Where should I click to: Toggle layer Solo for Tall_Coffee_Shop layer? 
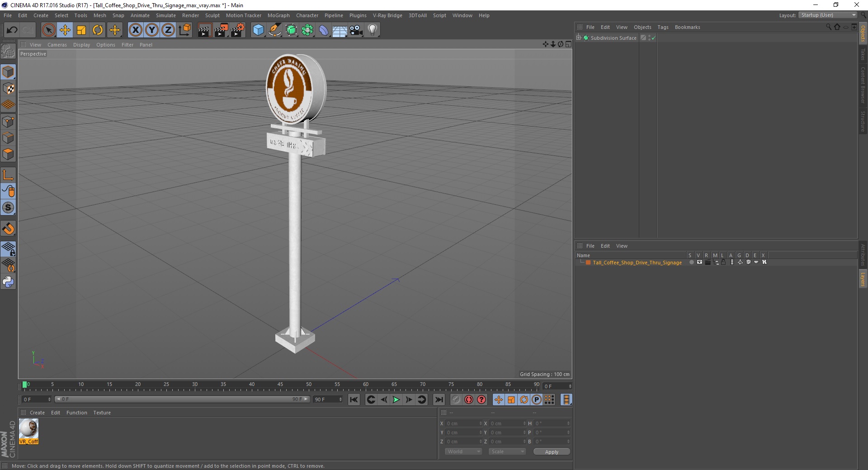pos(691,262)
